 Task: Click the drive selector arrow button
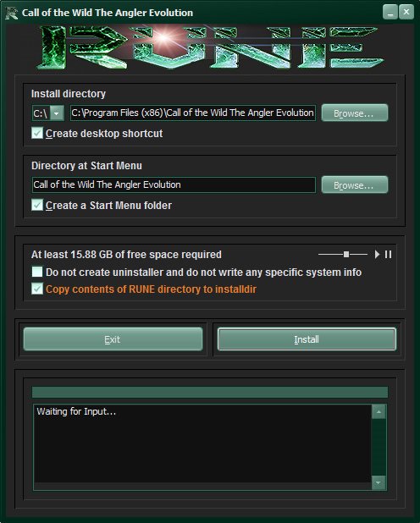[x=57, y=113]
